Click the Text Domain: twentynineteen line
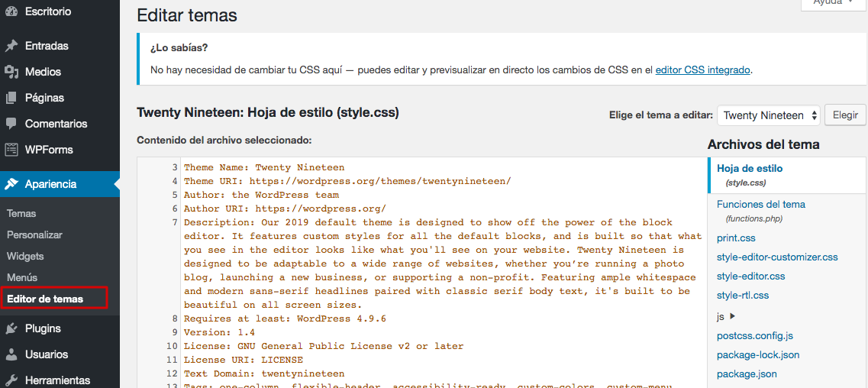Image resolution: width=868 pixels, height=388 pixels. tap(264, 373)
